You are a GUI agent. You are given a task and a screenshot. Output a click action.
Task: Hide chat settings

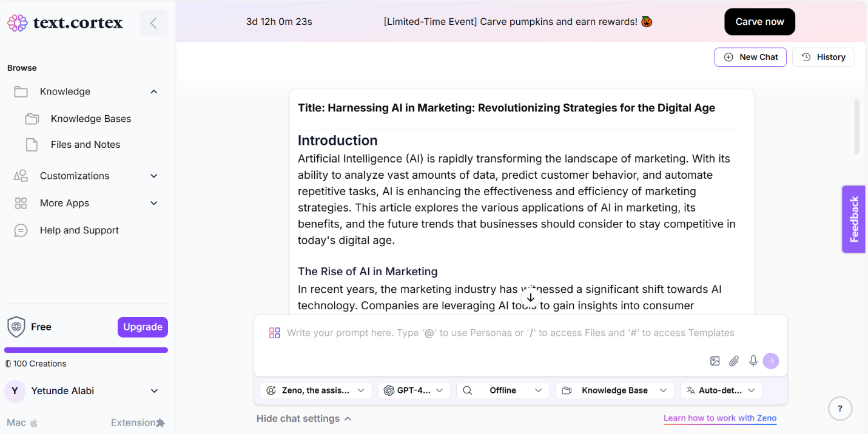point(304,419)
